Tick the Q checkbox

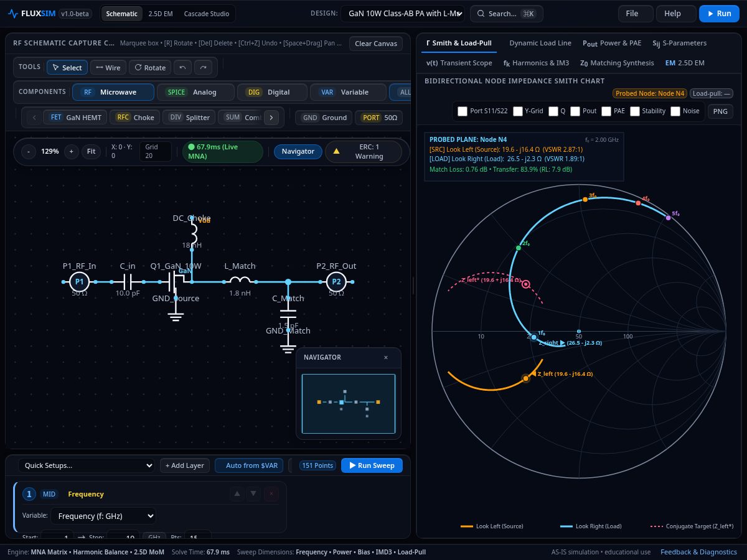[553, 111]
